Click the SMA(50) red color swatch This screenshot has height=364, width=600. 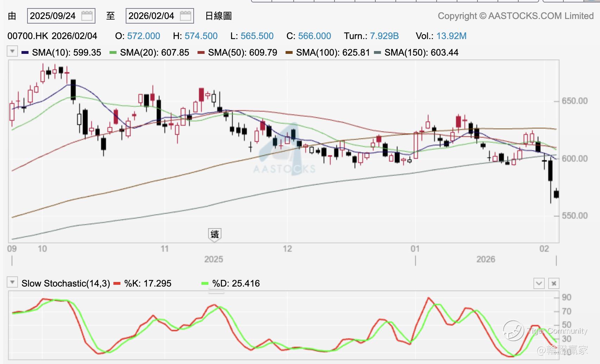[201, 53]
